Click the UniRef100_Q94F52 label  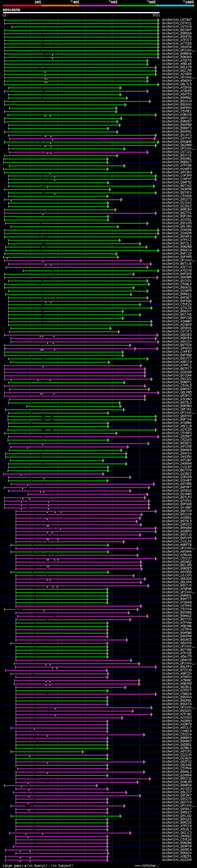[177, 182]
